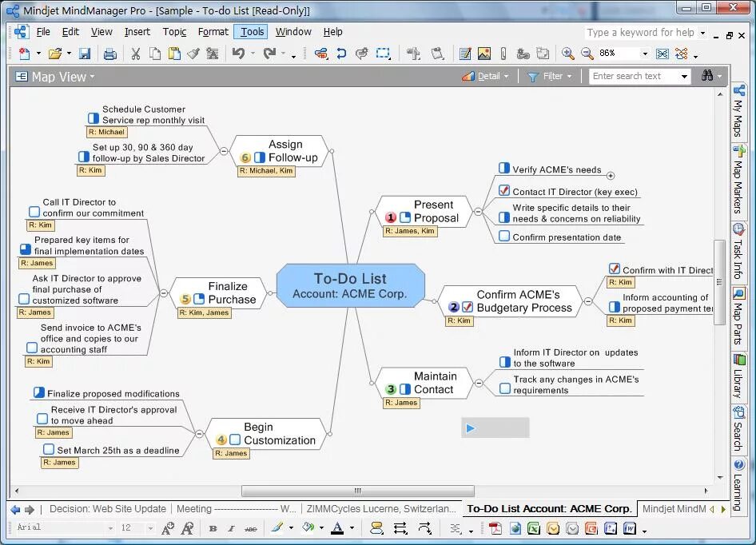Click the Paste clipboard icon

[174, 54]
